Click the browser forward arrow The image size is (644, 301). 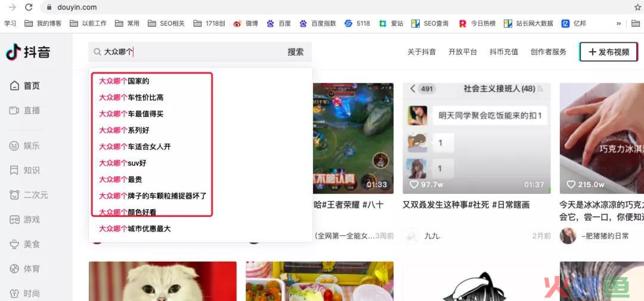click(13, 7)
